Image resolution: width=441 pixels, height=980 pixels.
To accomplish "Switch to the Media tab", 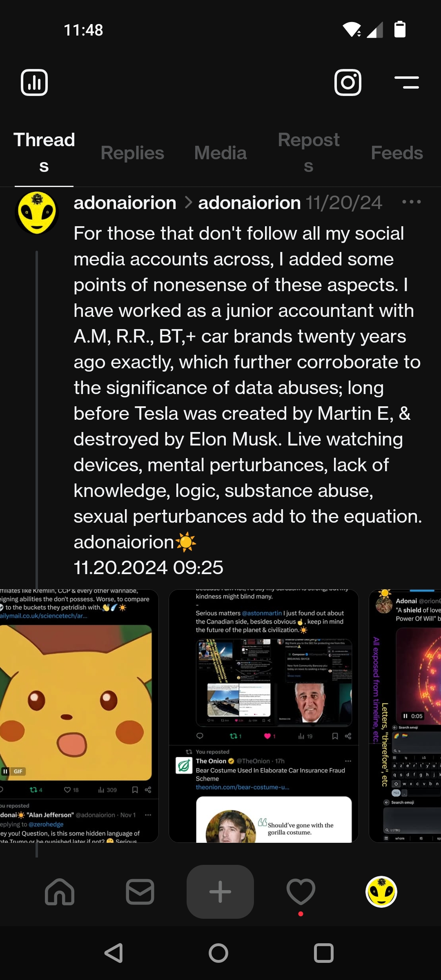I will click(x=220, y=153).
